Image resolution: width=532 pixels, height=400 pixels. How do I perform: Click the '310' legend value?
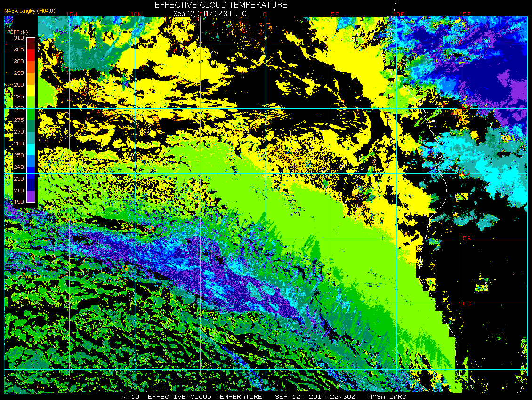19,38
